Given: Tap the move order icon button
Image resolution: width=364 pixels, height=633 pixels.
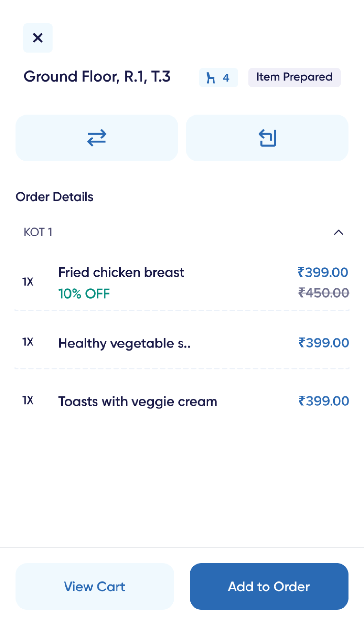Looking at the screenshot, I should [267, 138].
